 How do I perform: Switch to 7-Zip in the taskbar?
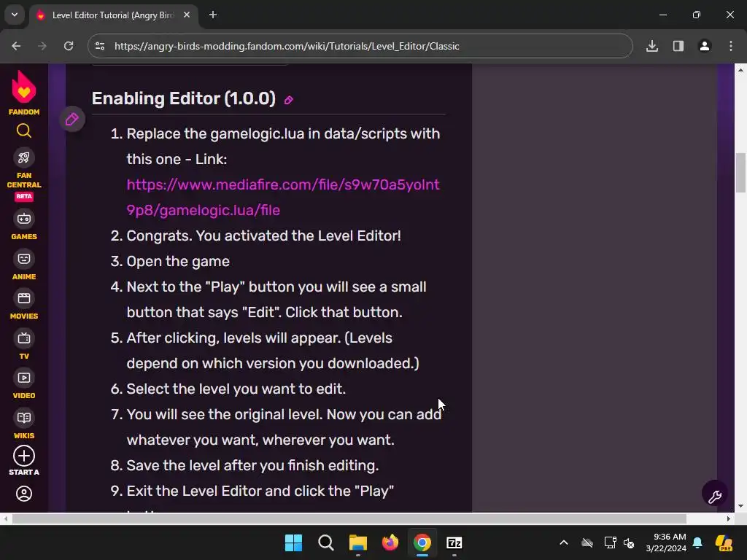tap(454, 542)
